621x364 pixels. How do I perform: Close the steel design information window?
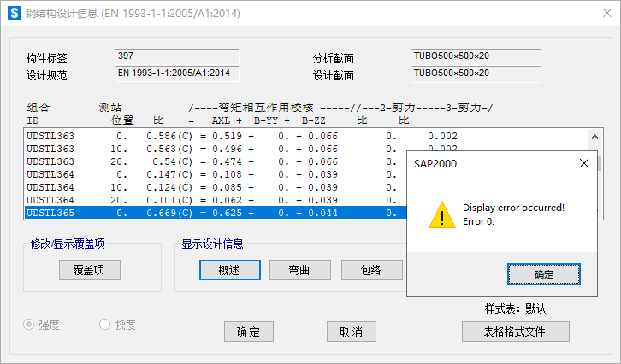(x=601, y=14)
